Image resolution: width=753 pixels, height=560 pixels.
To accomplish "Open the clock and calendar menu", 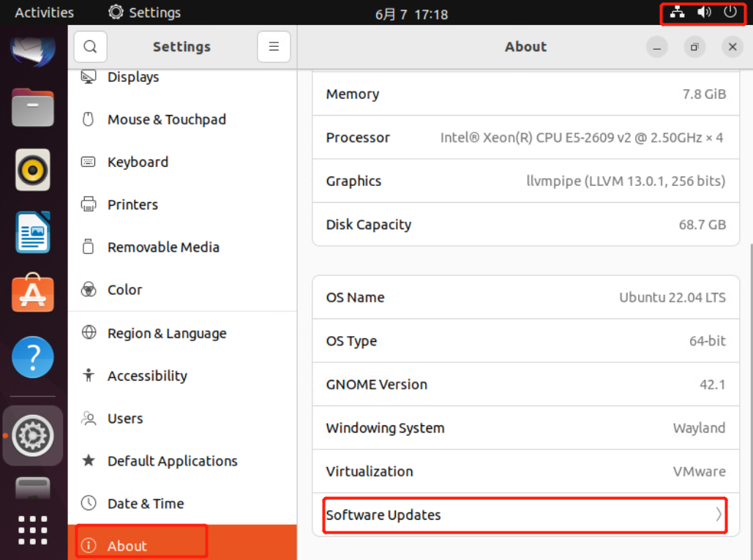I will [x=411, y=14].
